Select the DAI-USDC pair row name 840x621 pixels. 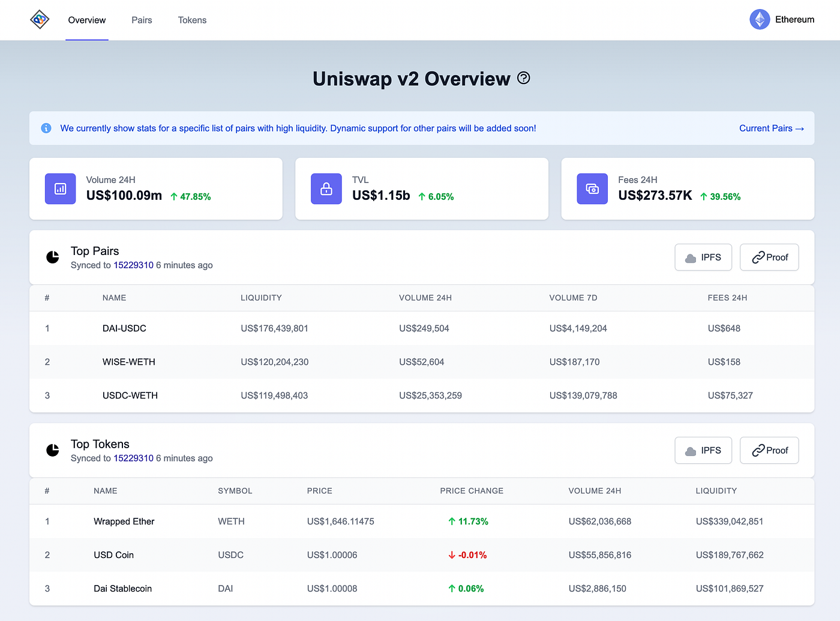(124, 328)
